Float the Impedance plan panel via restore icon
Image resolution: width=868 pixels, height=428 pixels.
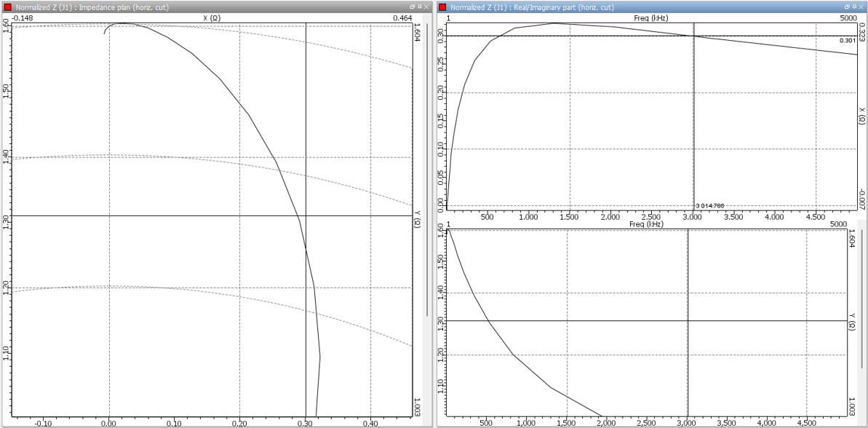pos(412,7)
